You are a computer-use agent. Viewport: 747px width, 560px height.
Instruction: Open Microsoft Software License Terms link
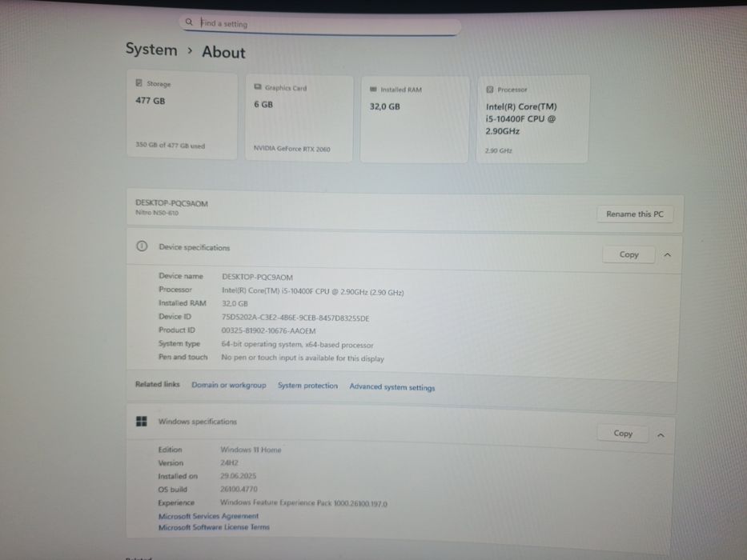[214, 527]
